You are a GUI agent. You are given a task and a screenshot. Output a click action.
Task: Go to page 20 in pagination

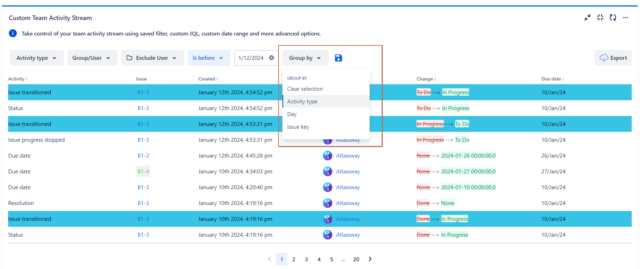click(356, 260)
